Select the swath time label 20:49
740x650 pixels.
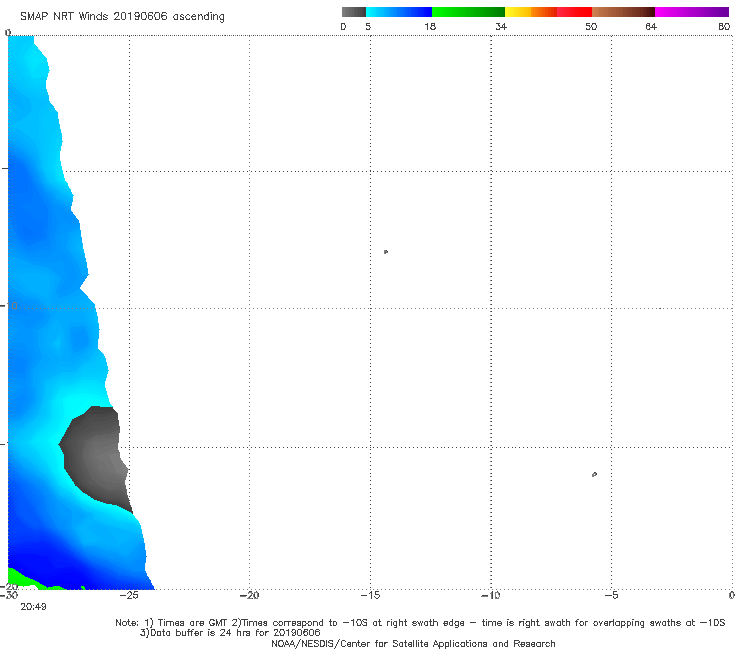tap(33, 607)
